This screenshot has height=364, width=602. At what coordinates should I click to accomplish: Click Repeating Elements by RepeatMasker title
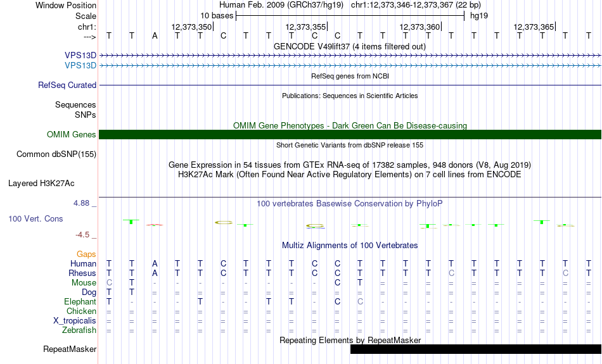click(x=350, y=340)
